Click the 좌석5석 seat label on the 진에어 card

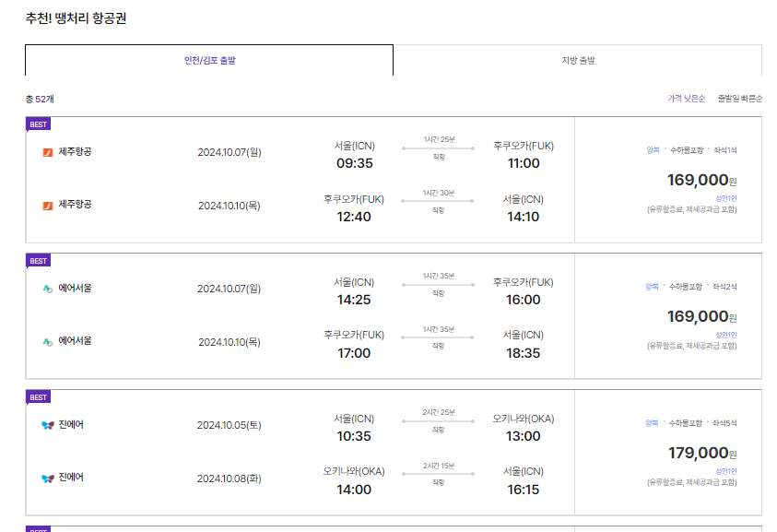tap(725, 423)
